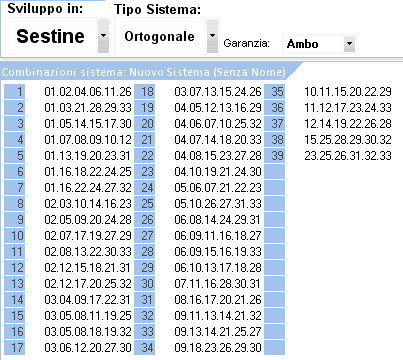Select the Ambo guarantee field
Image resolution: width=403 pixels, height=360 pixels.
313,44
